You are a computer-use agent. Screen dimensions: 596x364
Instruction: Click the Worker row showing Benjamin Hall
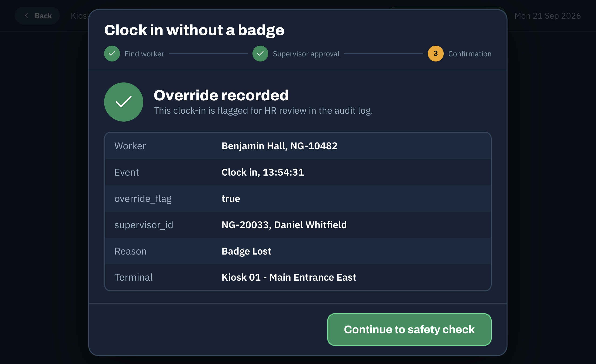point(298,146)
